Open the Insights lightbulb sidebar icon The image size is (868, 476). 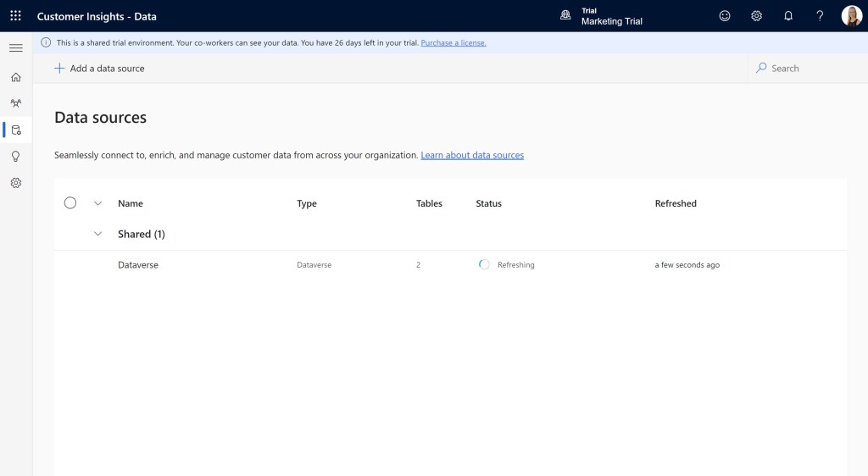pos(15,157)
